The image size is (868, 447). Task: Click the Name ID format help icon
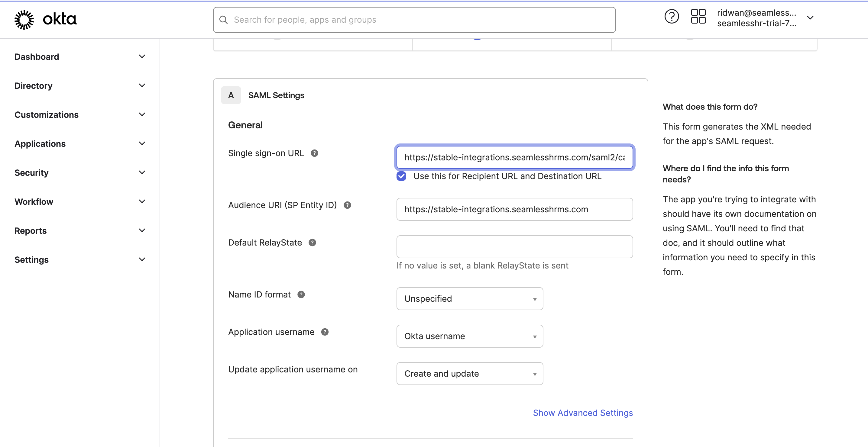pos(301,294)
